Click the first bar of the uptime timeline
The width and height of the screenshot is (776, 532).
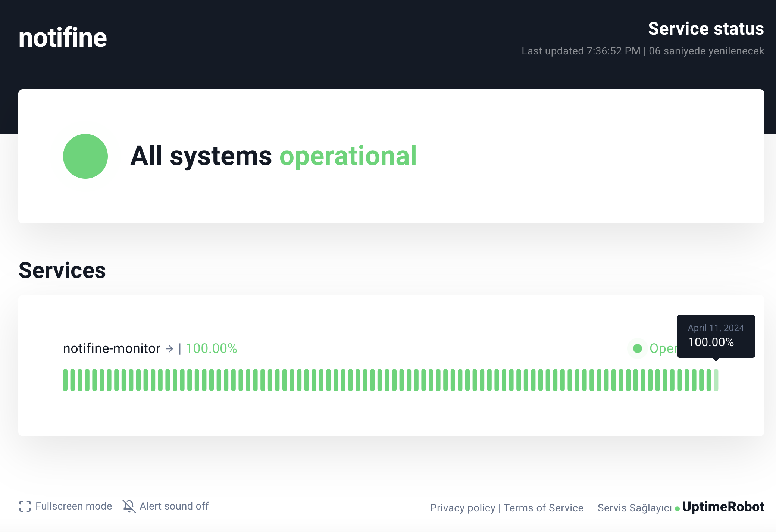pyautogui.click(x=65, y=380)
